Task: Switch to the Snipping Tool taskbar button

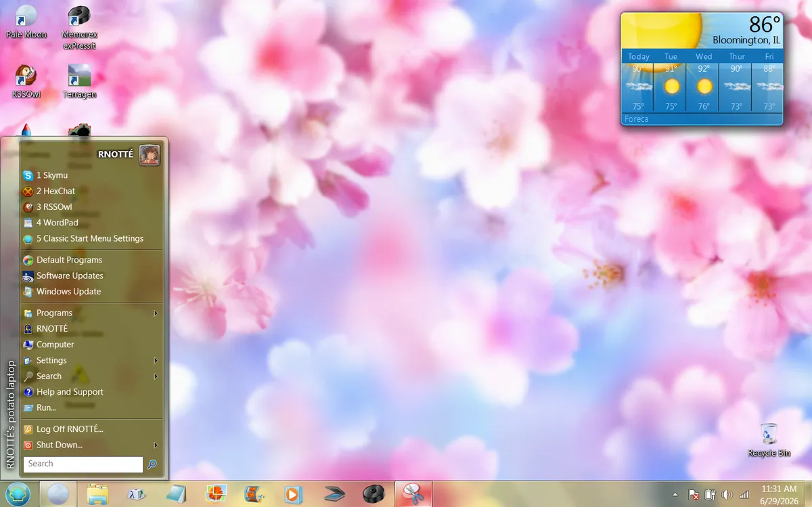Action: click(x=413, y=494)
